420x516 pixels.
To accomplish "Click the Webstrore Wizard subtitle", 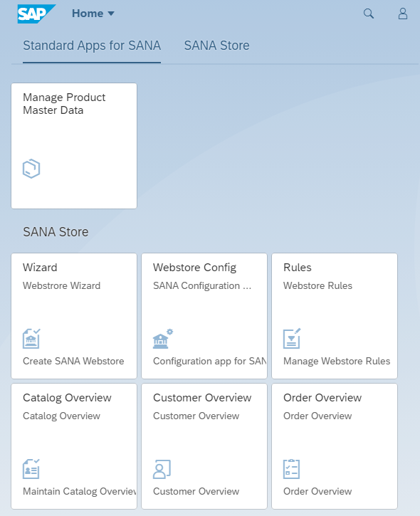I will (x=61, y=285).
